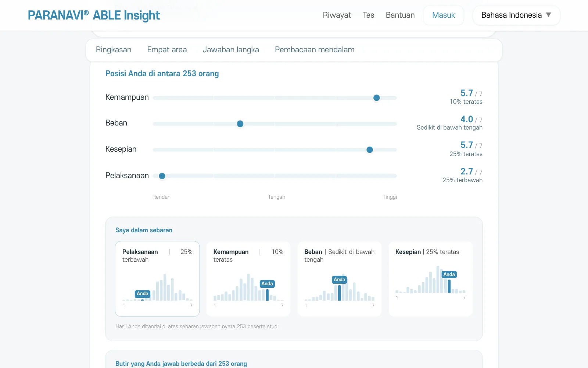Click the Anda marker in Kesepian chart
Screen dimensions: 588x368
pos(449,275)
